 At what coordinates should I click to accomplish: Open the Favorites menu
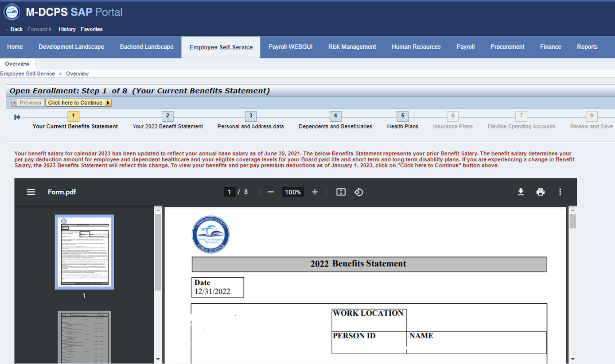coord(91,29)
